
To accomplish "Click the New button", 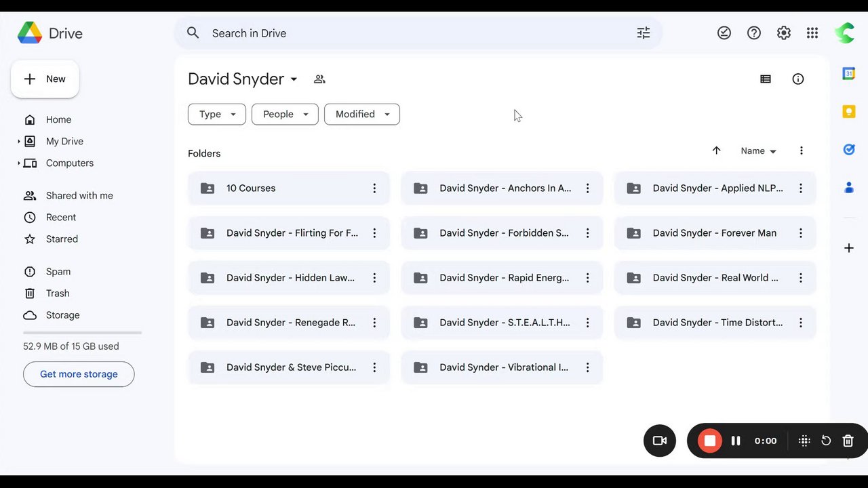I will (45, 79).
